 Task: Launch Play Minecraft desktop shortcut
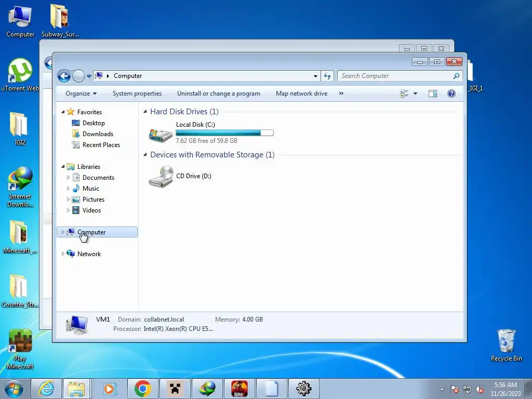coord(20,350)
